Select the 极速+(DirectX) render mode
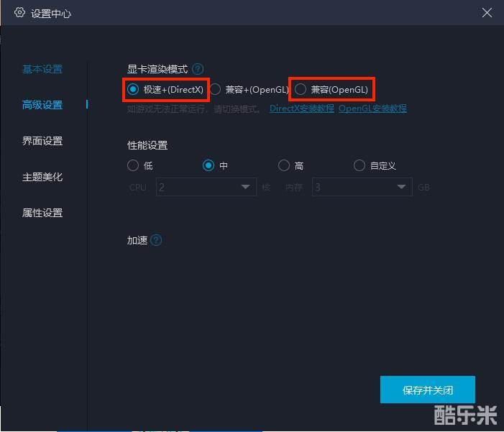This screenshot has width=504, height=432. click(133, 89)
